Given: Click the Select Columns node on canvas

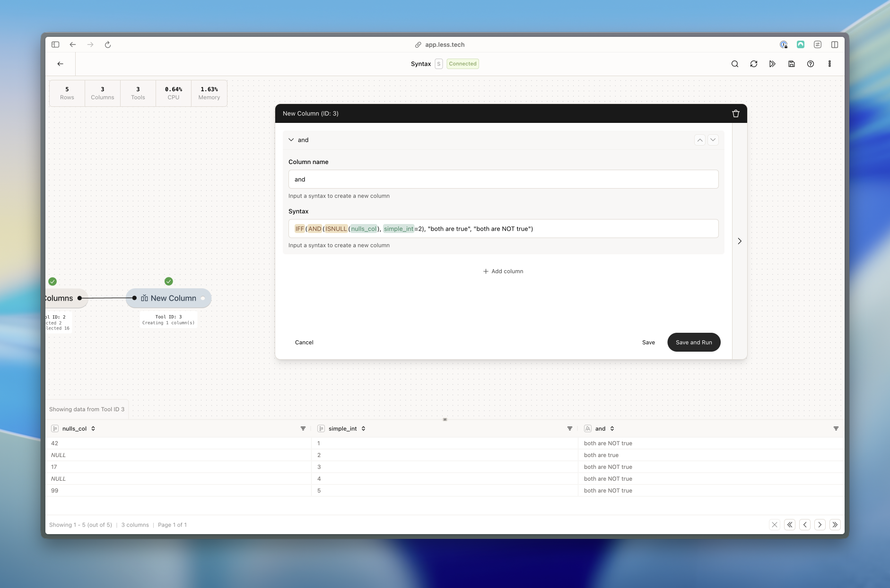Looking at the screenshot, I should 66,298.
